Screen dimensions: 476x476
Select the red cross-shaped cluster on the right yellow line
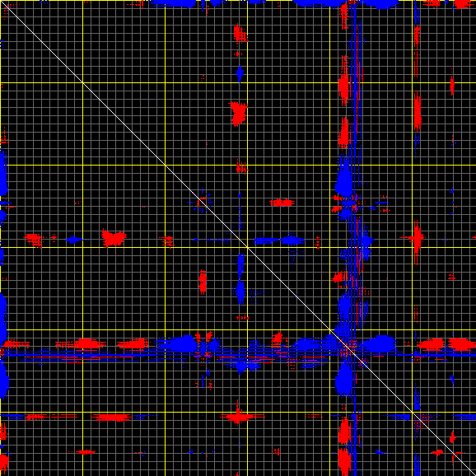tap(416, 238)
